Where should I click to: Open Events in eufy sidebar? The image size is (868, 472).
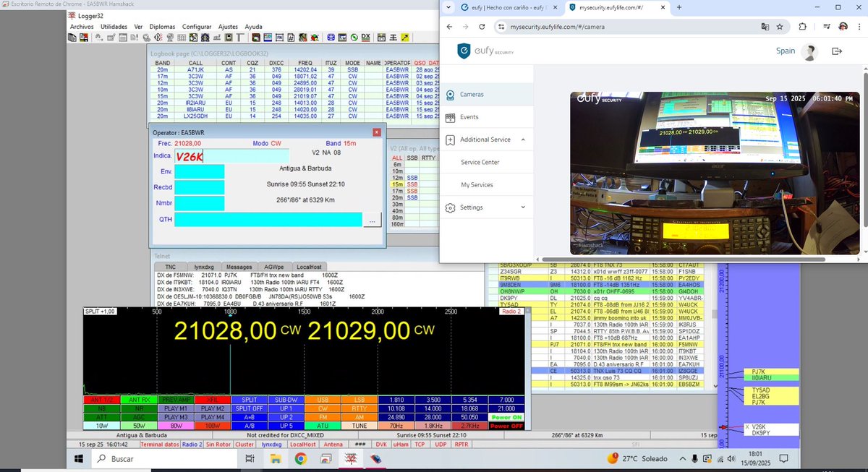(486, 117)
